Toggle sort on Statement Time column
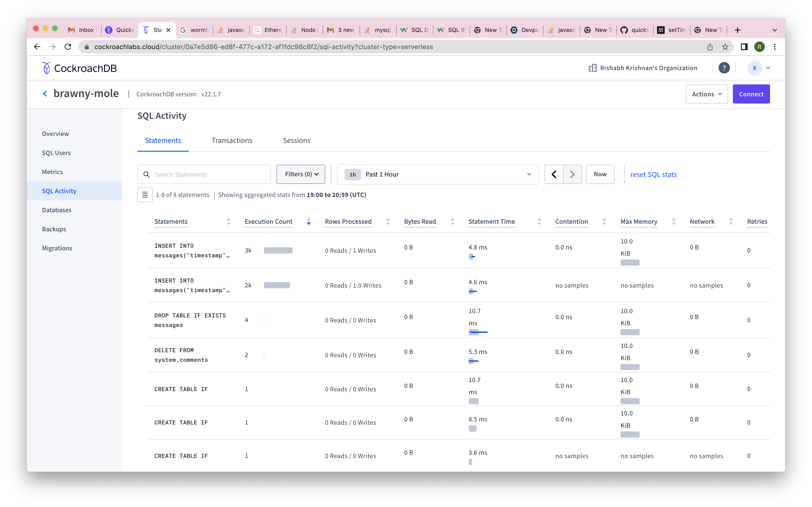Screen dimensions: 812x507 [539, 222]
